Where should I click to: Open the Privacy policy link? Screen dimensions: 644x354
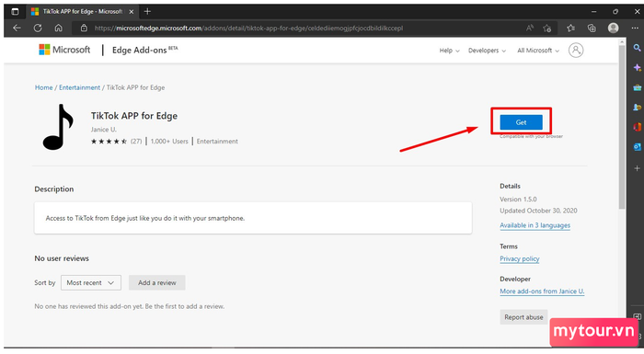(520, 258)
